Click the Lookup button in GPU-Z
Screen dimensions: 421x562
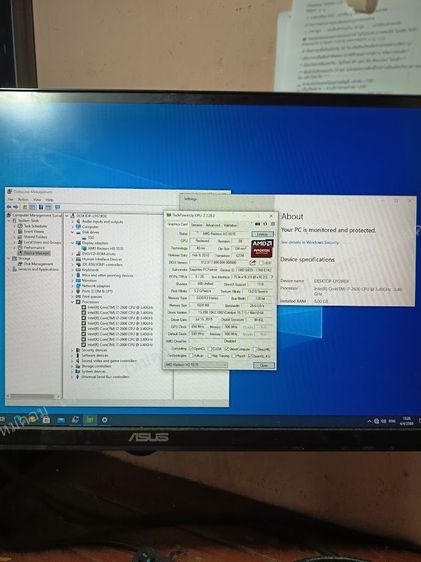263,234
